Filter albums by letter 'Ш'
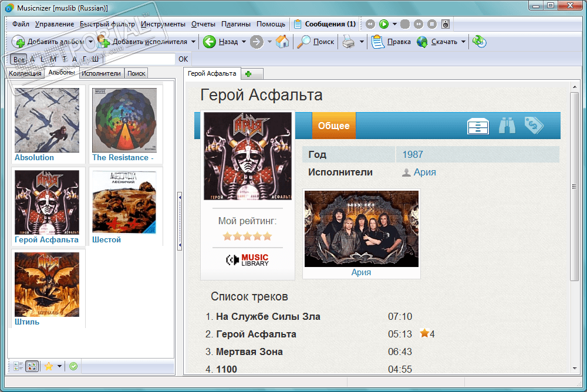This screenshot has height=392, width=587. click(x=96, y=59)
